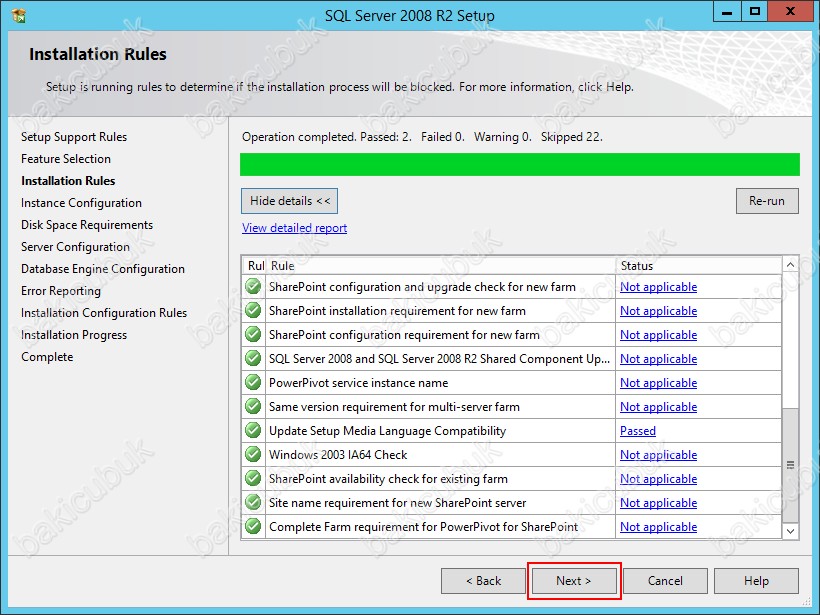Proceed with the Next button
Image resolution: width=820 pixels, height=615 pixels.
[574, 581]
